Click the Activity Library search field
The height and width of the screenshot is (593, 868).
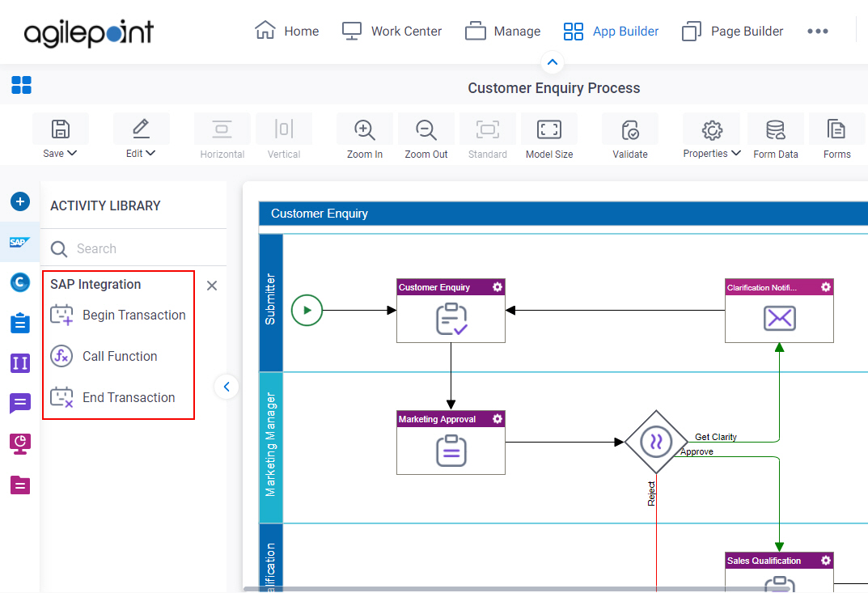[133, 248]
